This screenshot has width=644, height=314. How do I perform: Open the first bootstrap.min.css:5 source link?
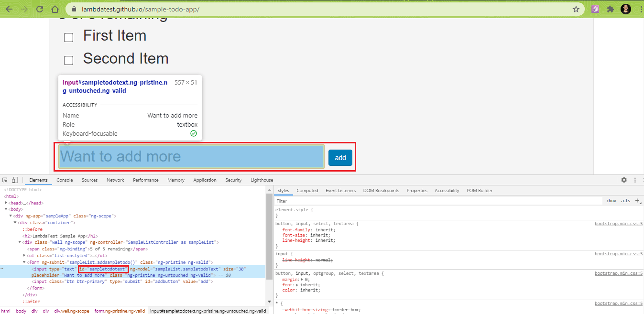[x=618, y=224]
